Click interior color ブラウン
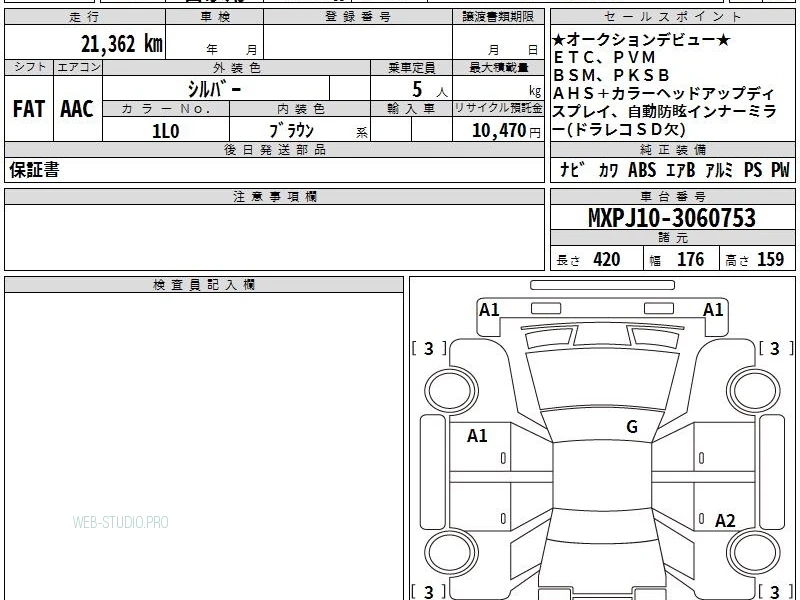 point(291,131)
